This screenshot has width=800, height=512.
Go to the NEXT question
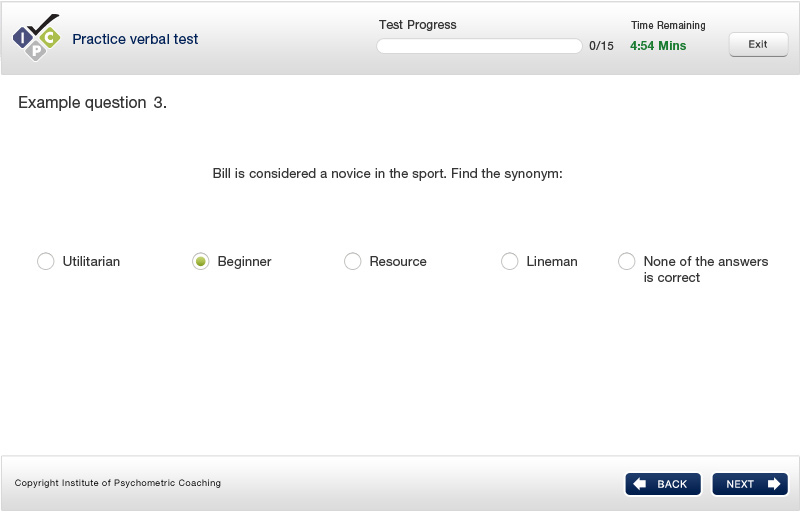[x=750, y=484]
